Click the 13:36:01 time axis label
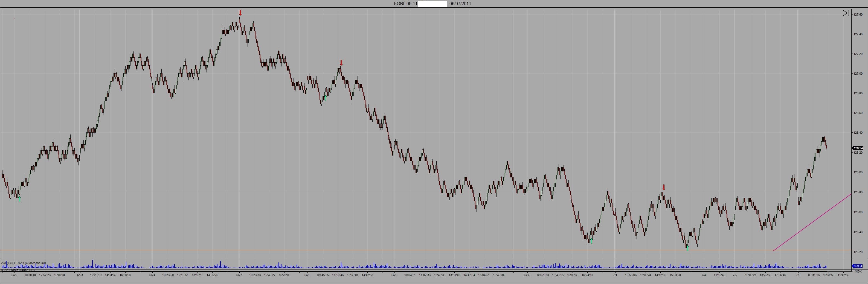This screenshot has height=284, width=868. click(x=352, y=275)
